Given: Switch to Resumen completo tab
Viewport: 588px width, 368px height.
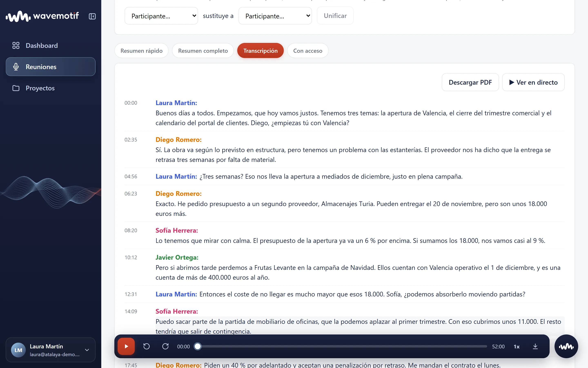Looking at the screenshot, I should pos(203,51).
